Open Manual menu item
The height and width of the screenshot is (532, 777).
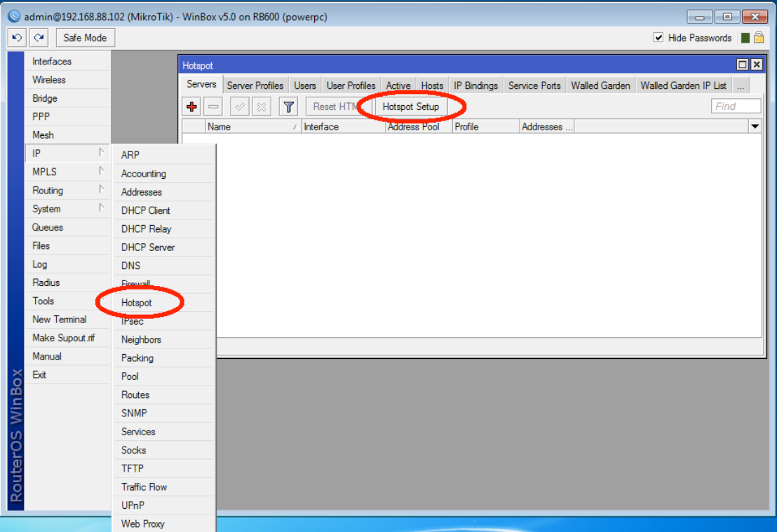pos(67,356)
